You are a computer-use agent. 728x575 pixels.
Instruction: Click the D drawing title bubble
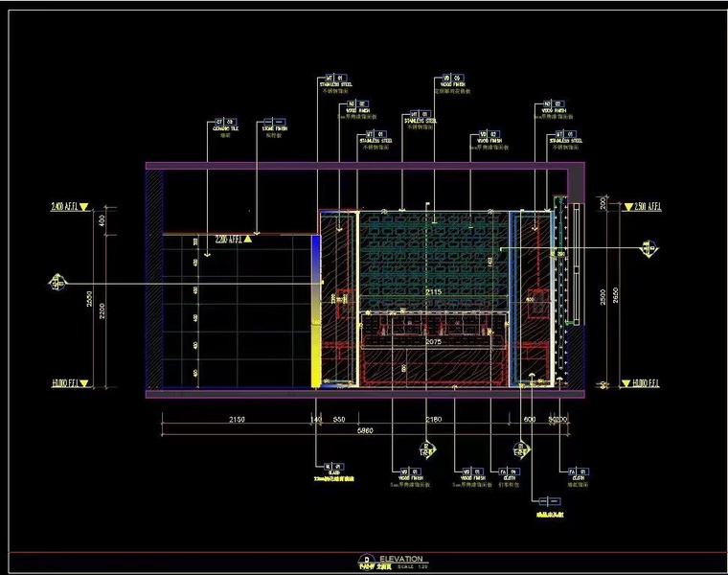pyautogui.click(x=367, y=560)
